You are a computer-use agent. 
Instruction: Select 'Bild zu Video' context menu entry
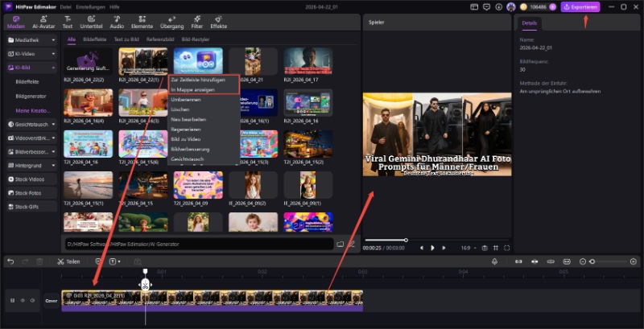coord(187,140)
